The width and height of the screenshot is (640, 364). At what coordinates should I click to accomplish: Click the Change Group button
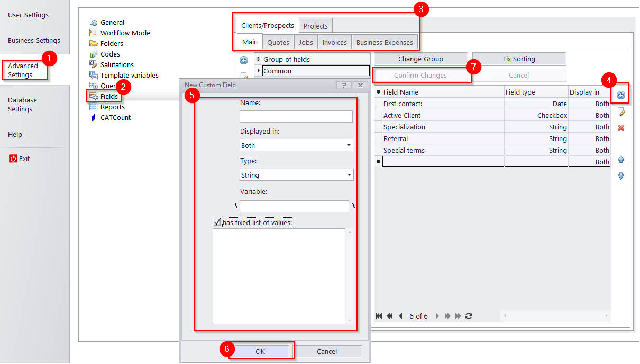420,59
